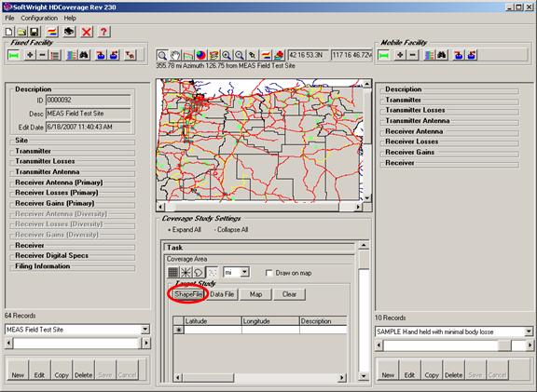The height and width of the screenshot is (392, 537).
Task: Click the Longitude column header
Action: tap(270, 321)
